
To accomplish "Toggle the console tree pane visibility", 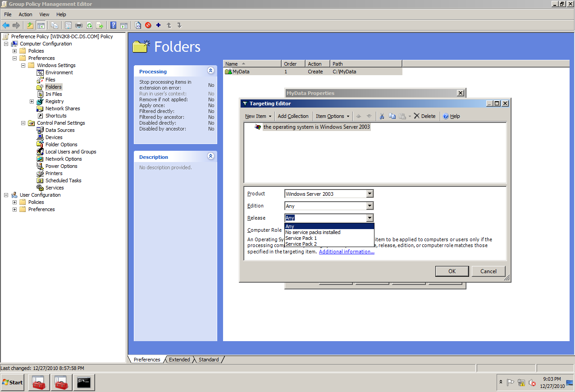I will (40, 25).
